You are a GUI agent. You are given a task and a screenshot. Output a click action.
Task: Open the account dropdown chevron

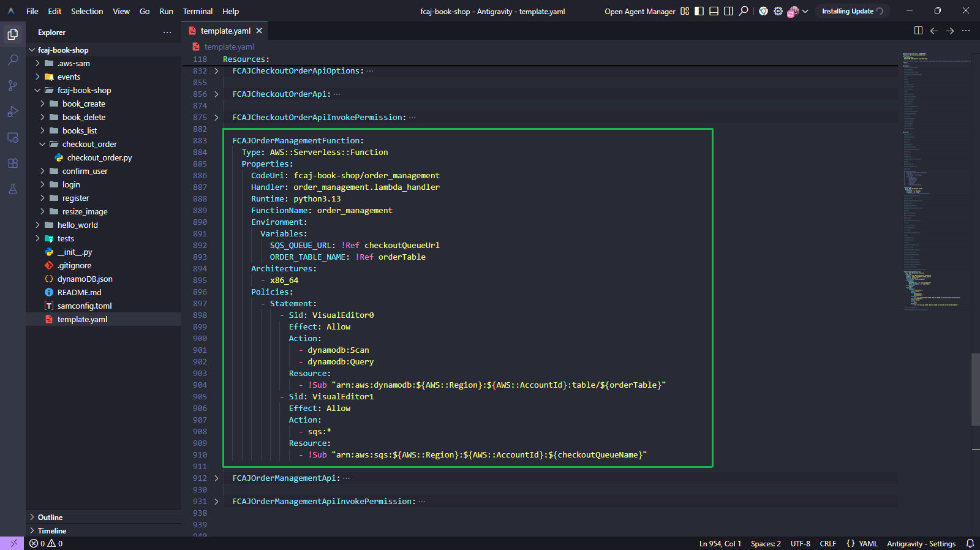805,11
